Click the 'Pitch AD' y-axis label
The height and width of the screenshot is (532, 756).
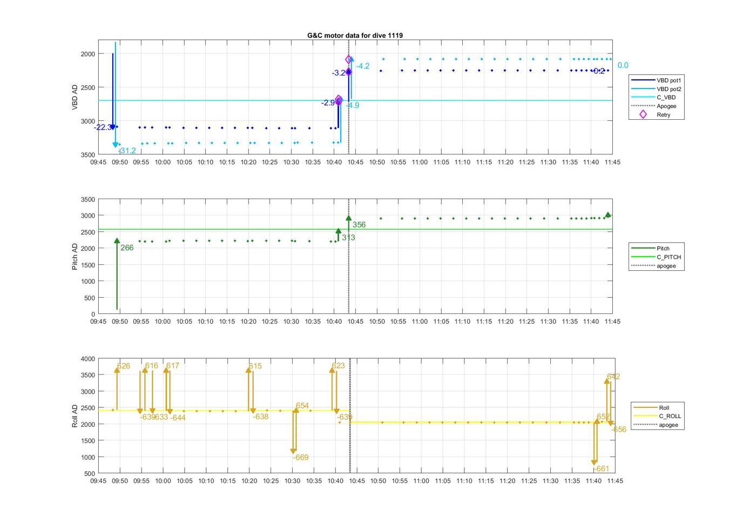(75, 256)
